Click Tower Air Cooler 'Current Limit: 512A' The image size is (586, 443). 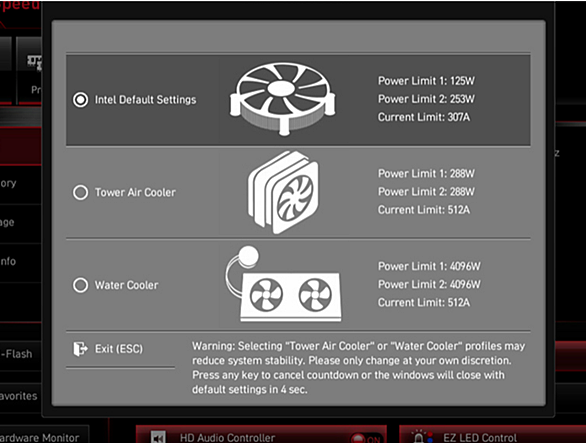point(424,210)
